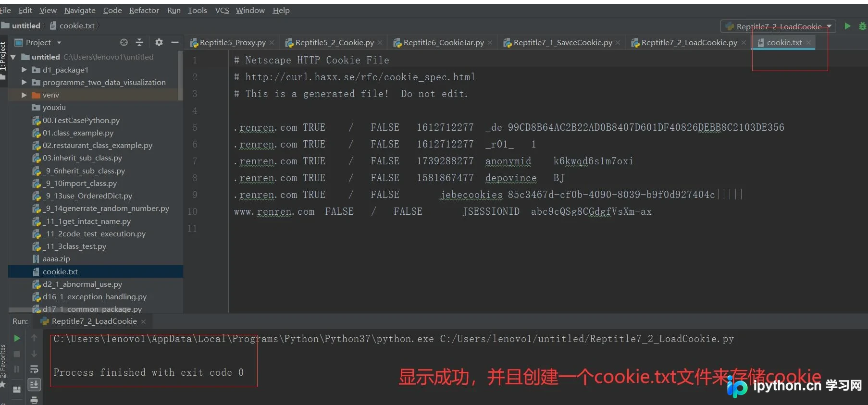Image resolution: width=868 pixels, height=405 pixels.
Task: Open the Refactor menu
Action: tap(144, 10)
